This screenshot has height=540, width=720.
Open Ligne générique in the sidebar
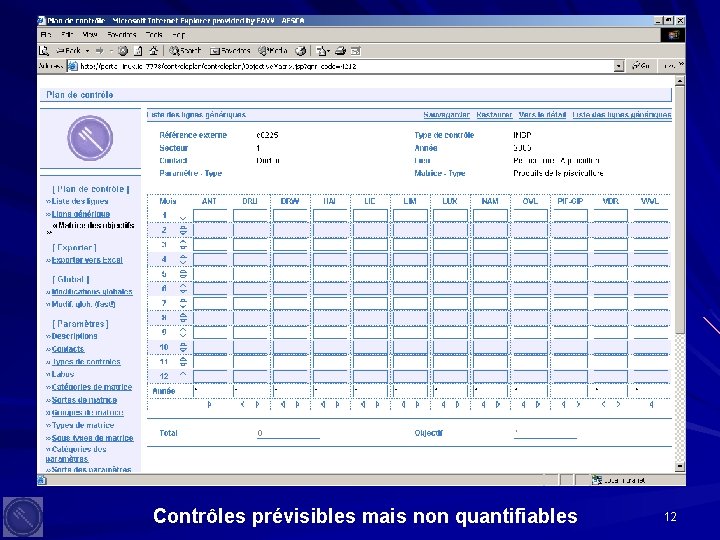pos(81,214)
